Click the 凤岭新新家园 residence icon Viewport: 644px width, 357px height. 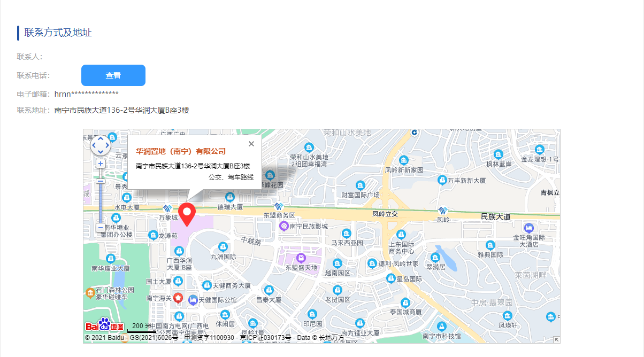pos(404,160)
